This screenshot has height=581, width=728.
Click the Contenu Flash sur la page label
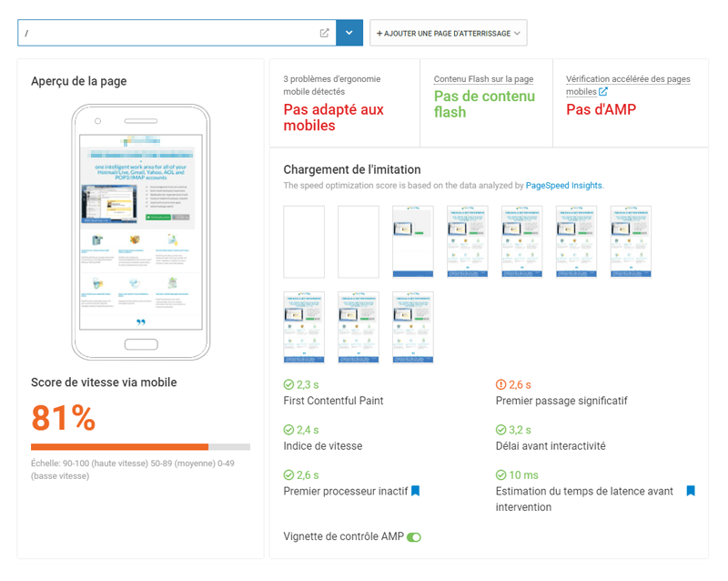483,80
